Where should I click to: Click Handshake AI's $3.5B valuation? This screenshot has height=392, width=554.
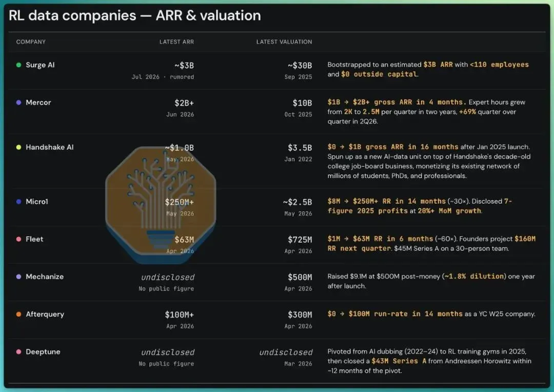300,148
